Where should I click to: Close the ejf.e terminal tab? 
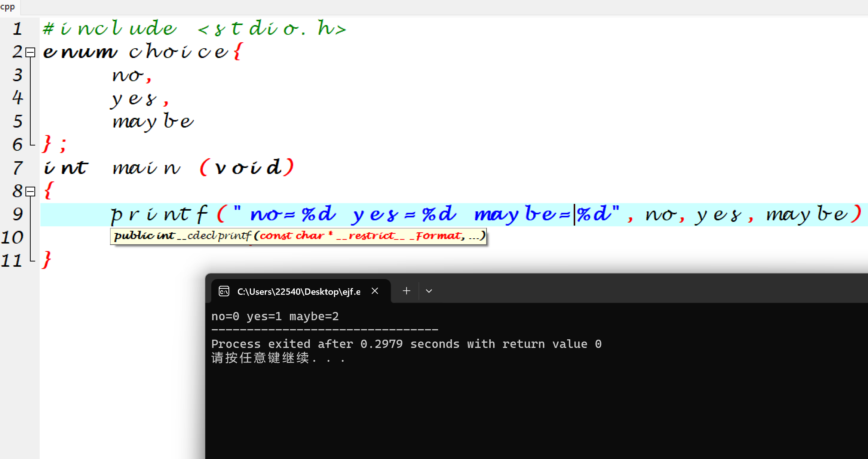coord(375,291)
